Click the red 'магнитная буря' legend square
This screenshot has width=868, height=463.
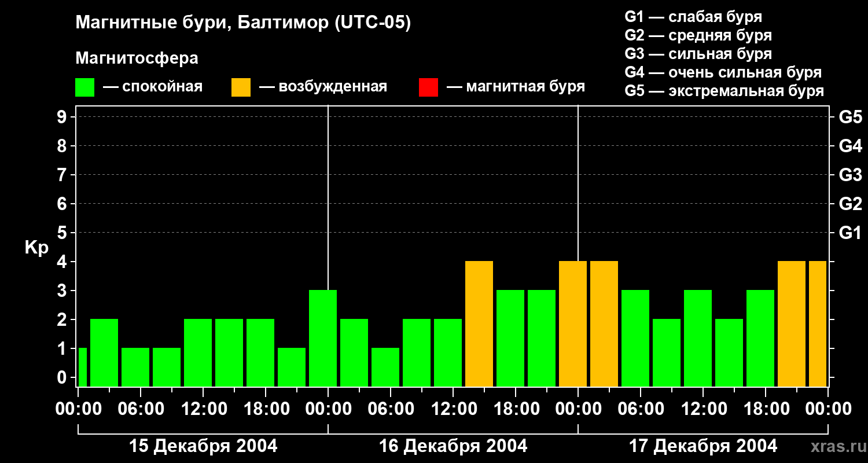tap(428, 87)
